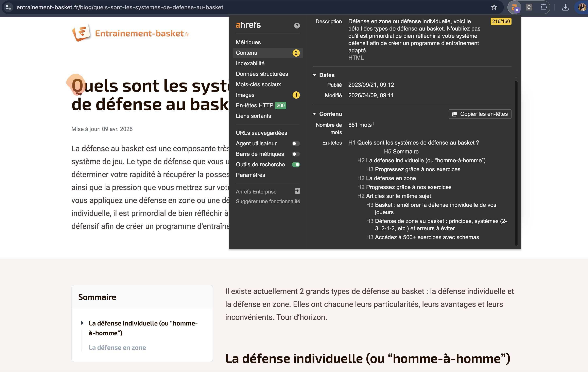Enable the Agent utilisateur toggle
The height and width of the screenshot is (372, 588).
[x=295, y=143]
